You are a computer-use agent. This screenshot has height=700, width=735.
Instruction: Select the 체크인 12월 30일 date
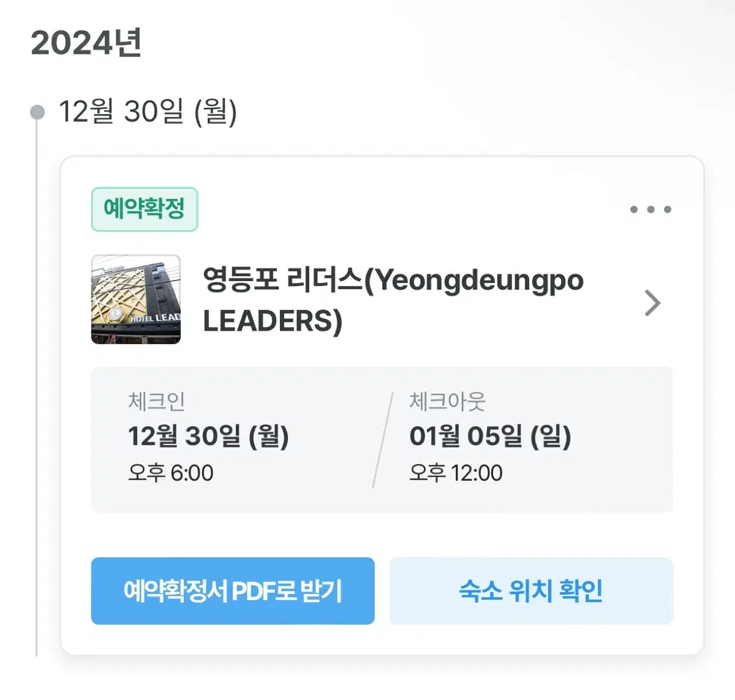[x=208, y=437]
